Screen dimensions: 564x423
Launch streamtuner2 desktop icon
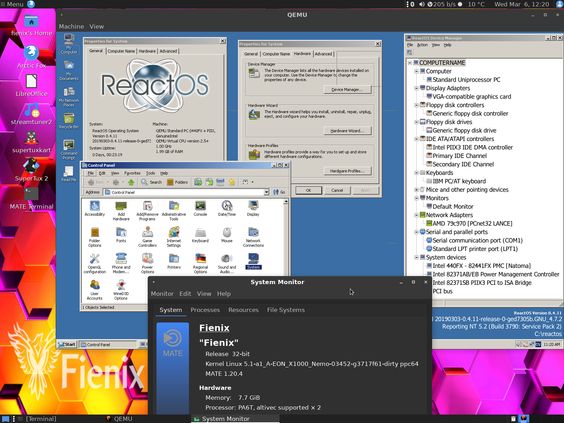click(31, 114)
